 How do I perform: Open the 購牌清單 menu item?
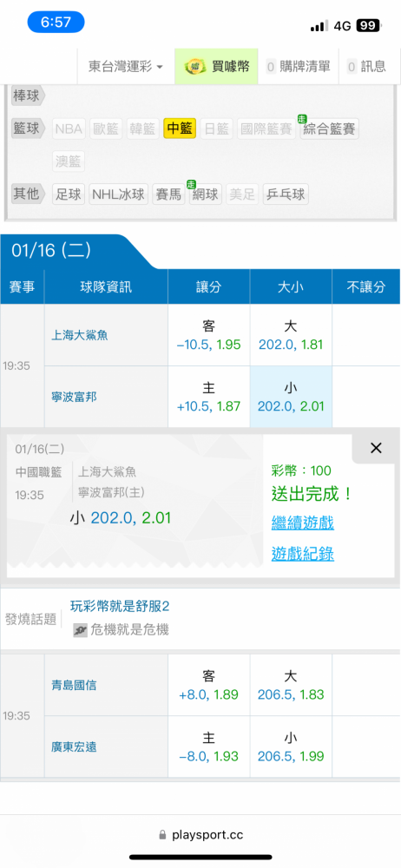click(x=299, y=67)
